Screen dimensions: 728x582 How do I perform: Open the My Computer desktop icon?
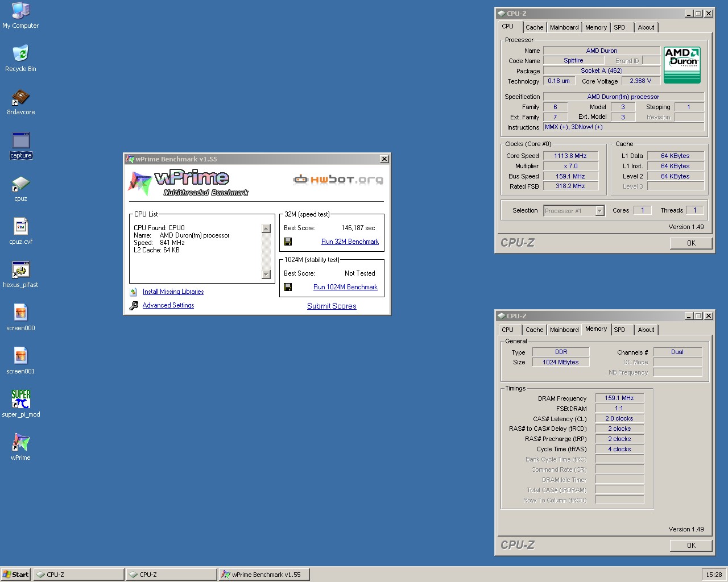20,10
